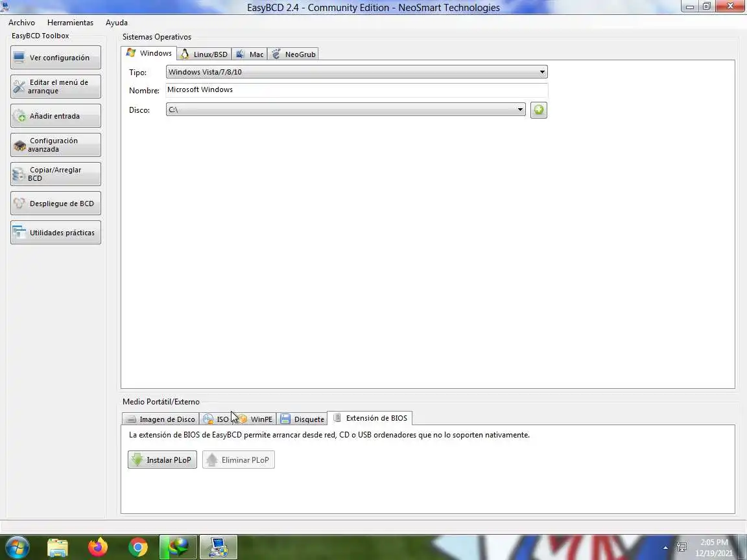The image size is (747, 560).
Task: Click the penguin icon on Linux/BSD tab
Action: (x=185, y=54)
